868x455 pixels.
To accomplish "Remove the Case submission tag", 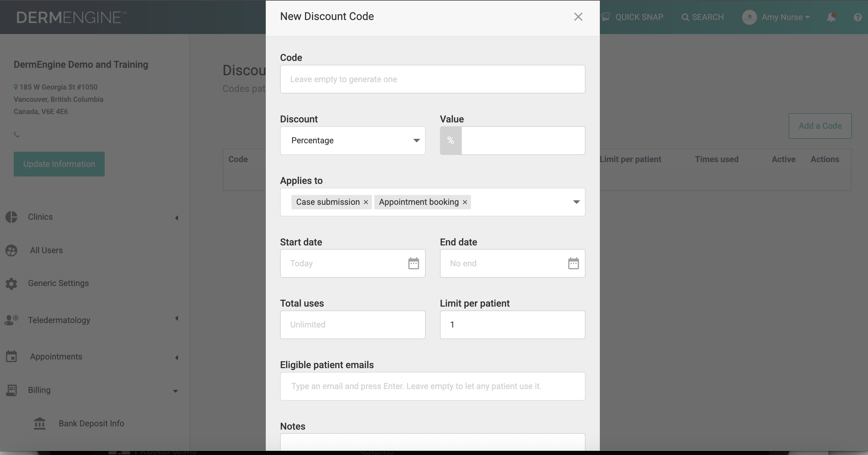I will click(x=366, y=202).
